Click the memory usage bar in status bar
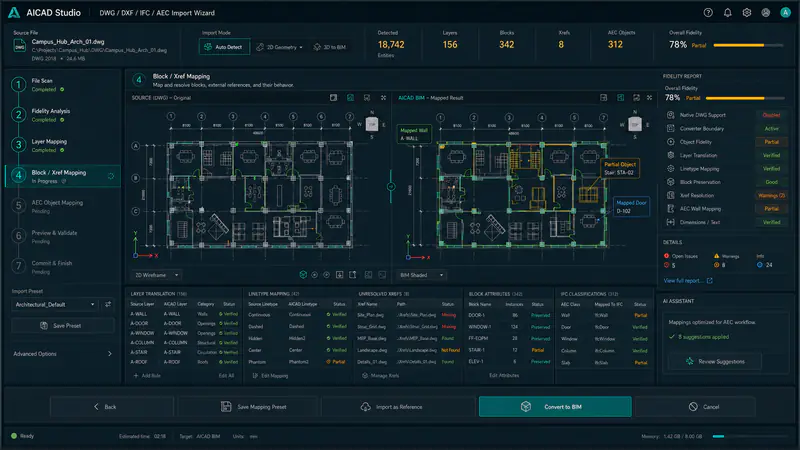This screenshot has width=800, height=450. [750, 436]
